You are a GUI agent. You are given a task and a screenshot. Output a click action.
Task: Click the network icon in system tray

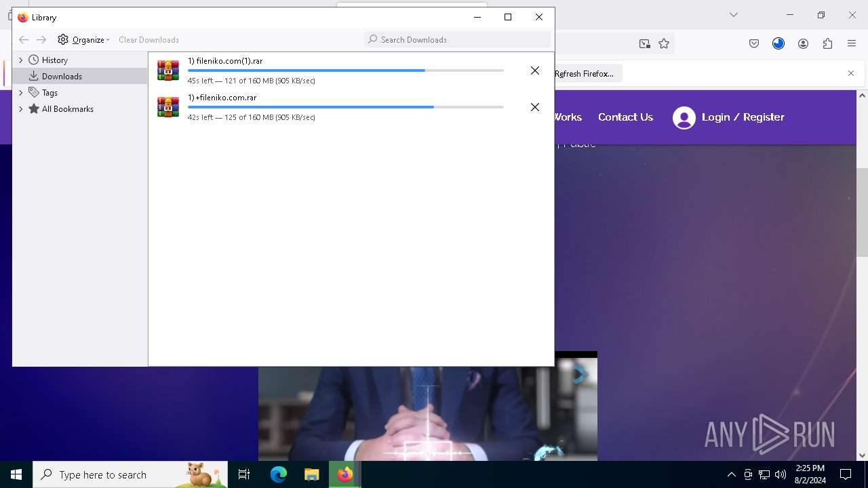pyautogui.click(x=764, y=474)
